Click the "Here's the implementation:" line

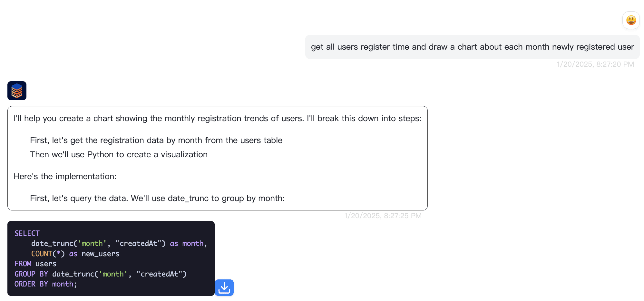point(65,176)
